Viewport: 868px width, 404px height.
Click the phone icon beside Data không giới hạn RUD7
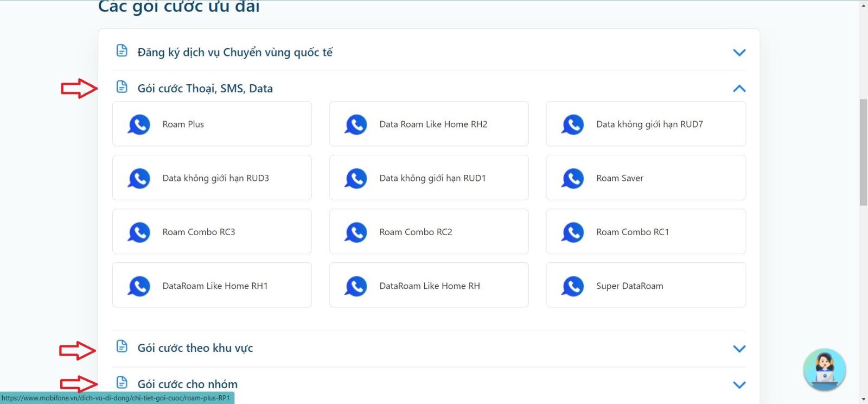[x=573, y=124]
